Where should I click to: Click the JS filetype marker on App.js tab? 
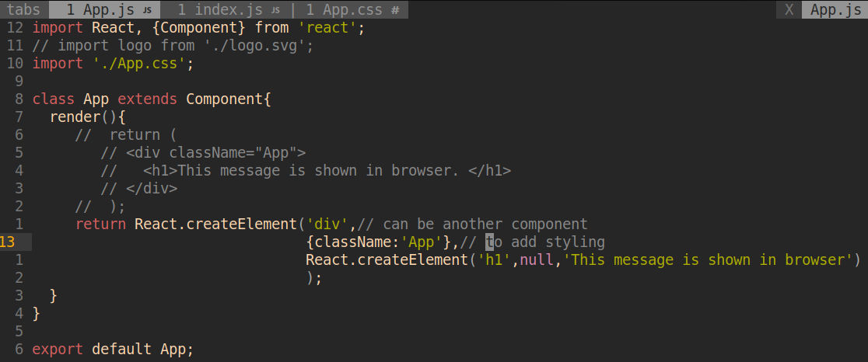147,11
